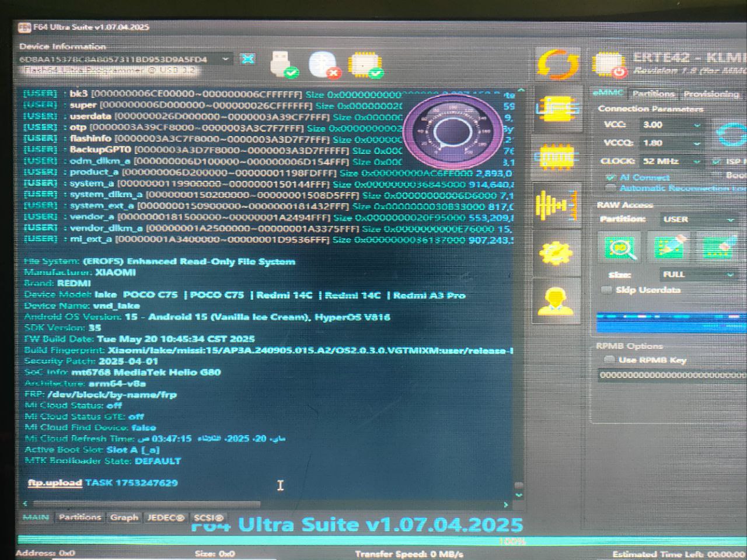
Task: Click the F64 Ultra Suite title bar logo
Action: point(25,27)
